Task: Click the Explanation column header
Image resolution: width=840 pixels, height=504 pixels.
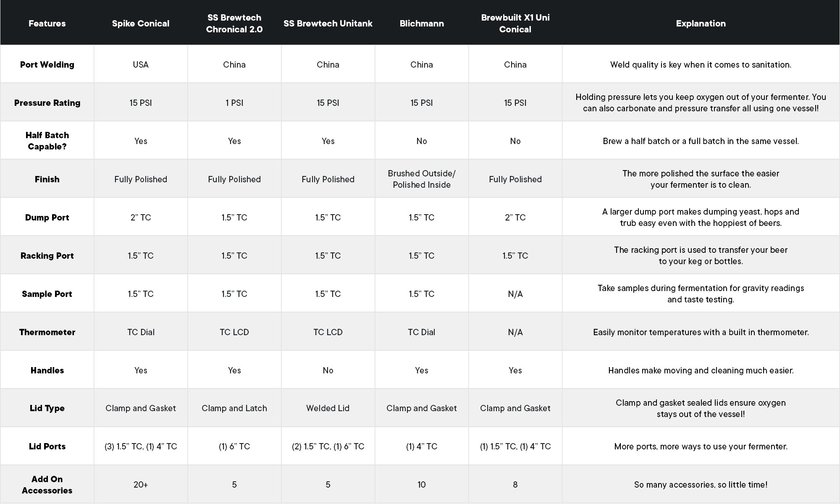Action: click(x=701, y=24)
